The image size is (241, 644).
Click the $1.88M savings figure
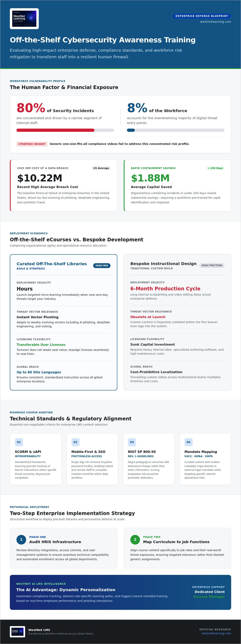coord(150,178)
